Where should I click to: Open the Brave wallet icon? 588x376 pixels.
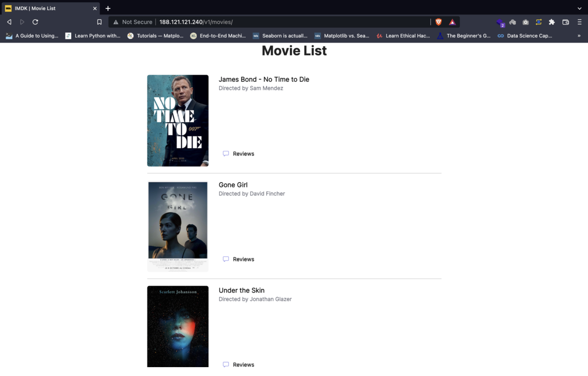(565, 22)
